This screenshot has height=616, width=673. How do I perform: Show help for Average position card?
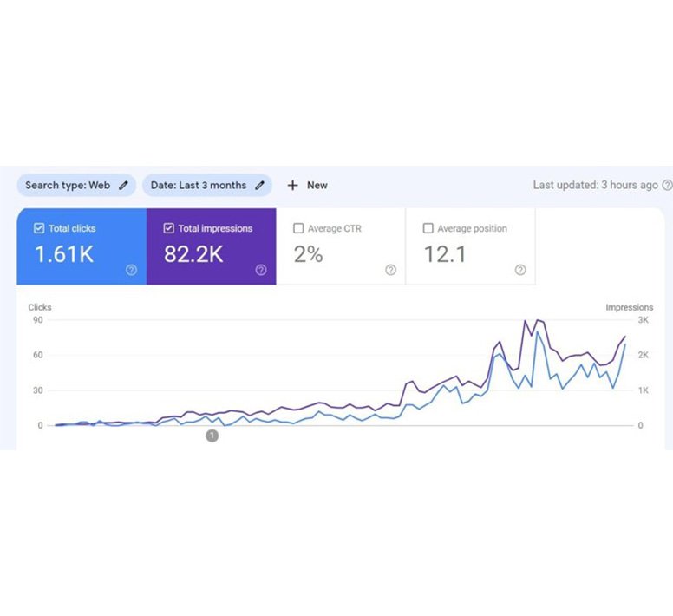520,270
